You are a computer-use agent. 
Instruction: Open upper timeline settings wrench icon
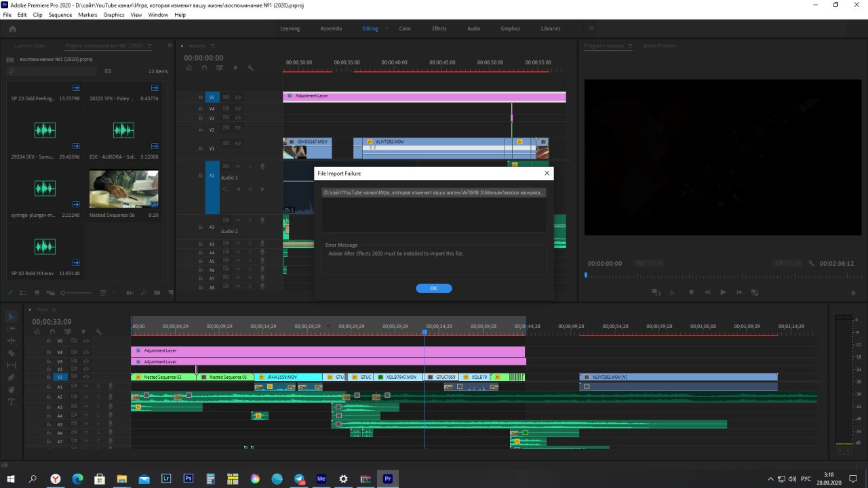coord(250,68)
